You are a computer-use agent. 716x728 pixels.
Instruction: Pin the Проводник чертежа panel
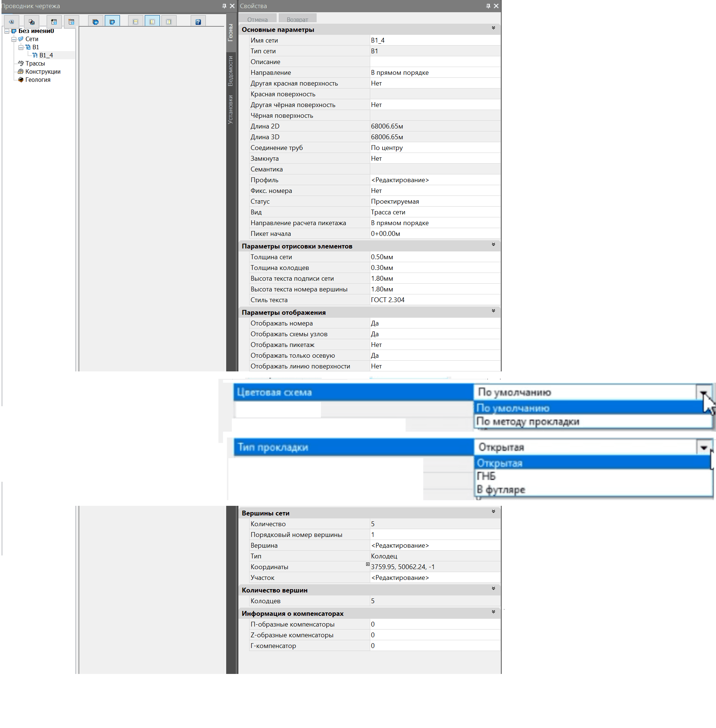coord(224,6)
